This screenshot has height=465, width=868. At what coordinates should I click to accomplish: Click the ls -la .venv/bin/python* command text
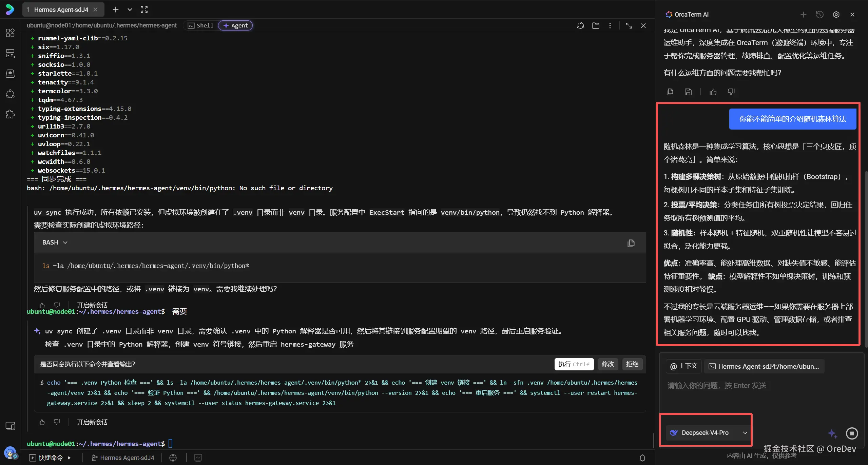tap(146, 266)
